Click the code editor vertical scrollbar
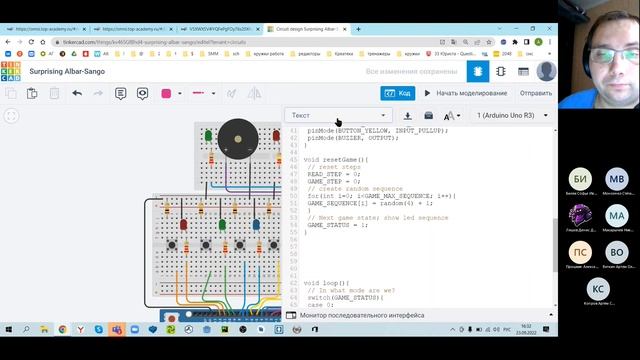Image resolution: width=640 pixels, height=360 pixels. (555, 245)
